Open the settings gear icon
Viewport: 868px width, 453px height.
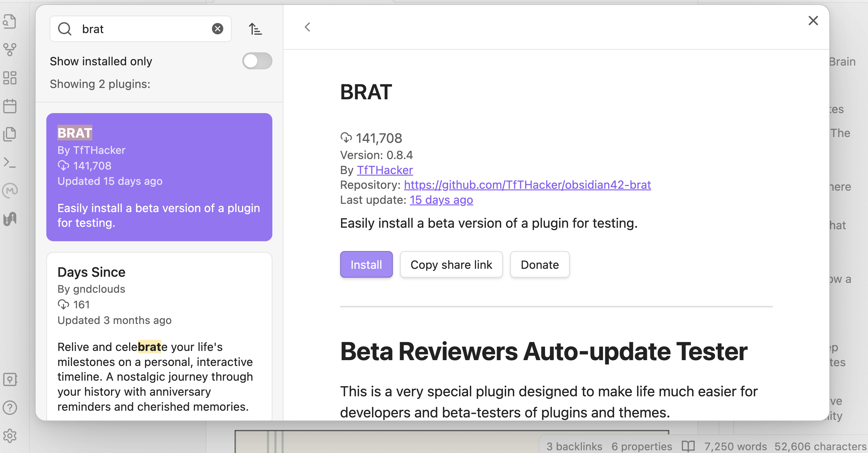pyautogui.click(x=10, y=436)
